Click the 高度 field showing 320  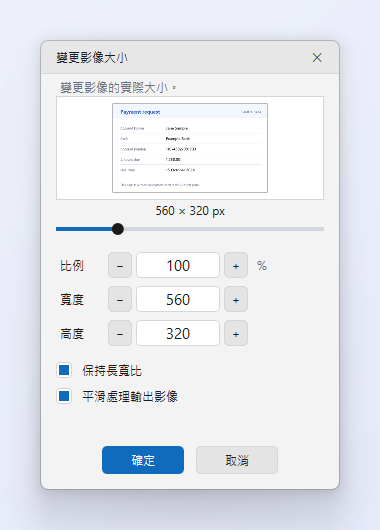(x=178, y=334)
